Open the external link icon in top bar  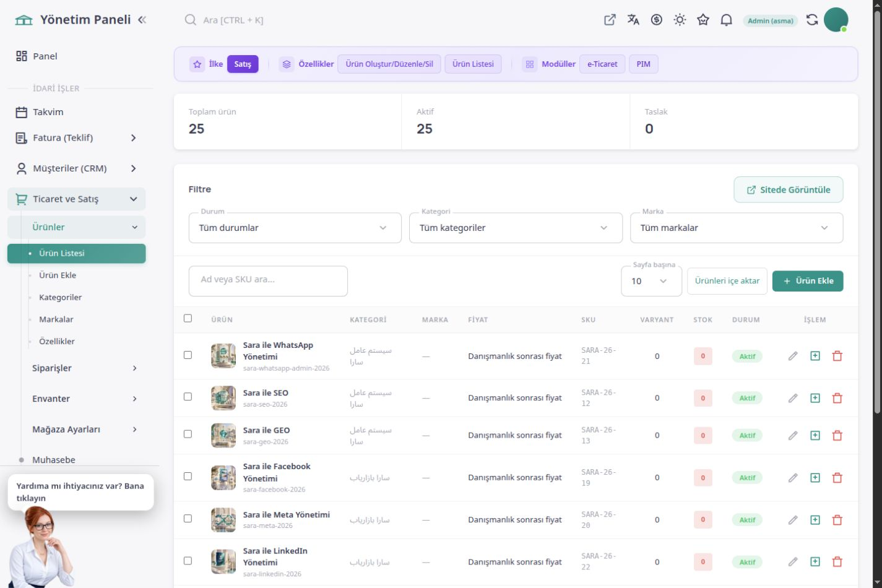pos(610,20)
